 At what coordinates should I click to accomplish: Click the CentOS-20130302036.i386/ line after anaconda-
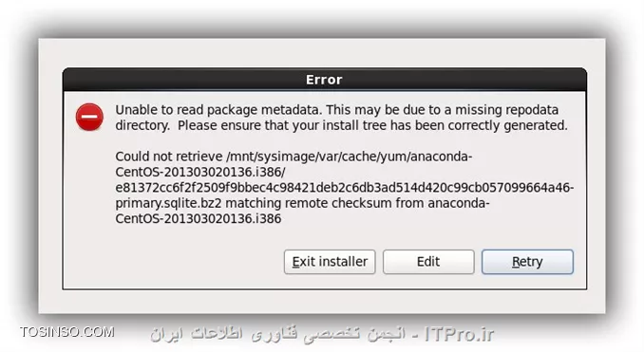pyautogui.click(x=200, y=173)
